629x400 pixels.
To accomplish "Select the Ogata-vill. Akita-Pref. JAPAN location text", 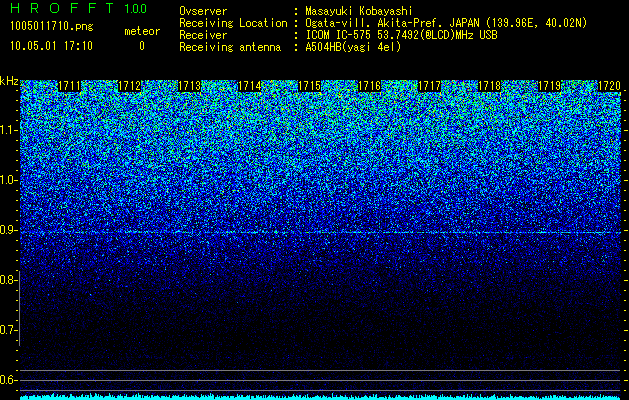I will coord(446,23).
